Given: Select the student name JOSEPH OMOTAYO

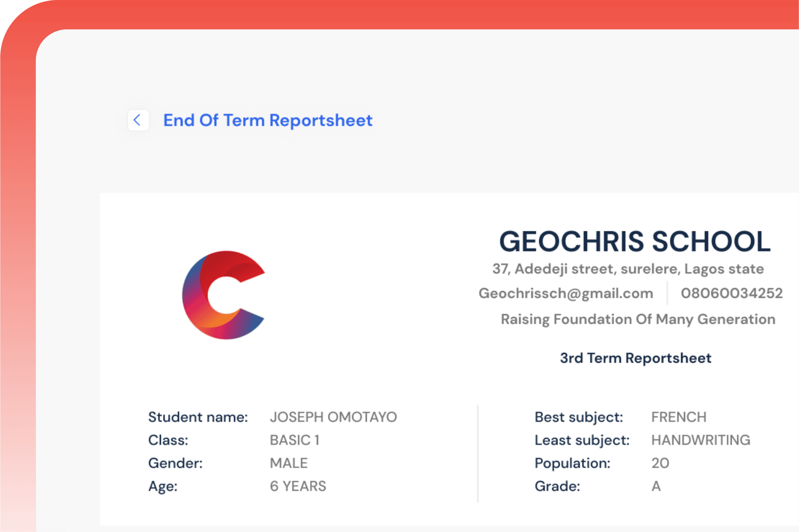Looking at the screenshot, I should (x=333, y=417).
